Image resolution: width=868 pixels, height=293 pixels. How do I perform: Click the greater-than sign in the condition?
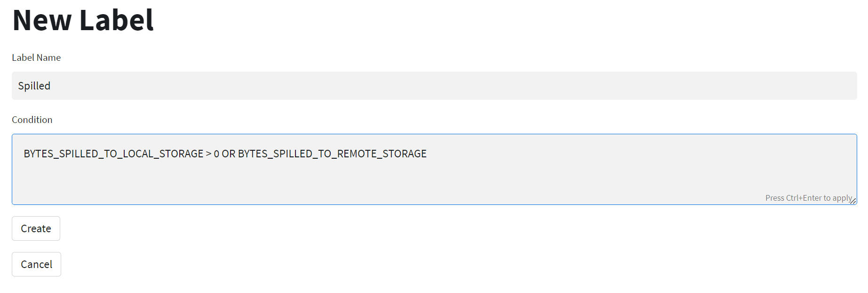pos(208,154)
